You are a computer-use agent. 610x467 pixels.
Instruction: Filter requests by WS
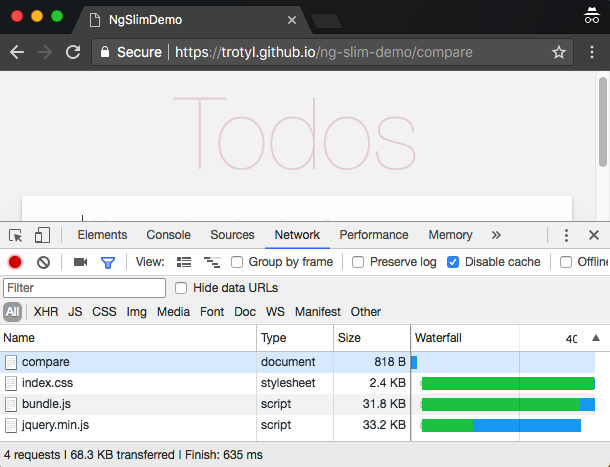275,312
